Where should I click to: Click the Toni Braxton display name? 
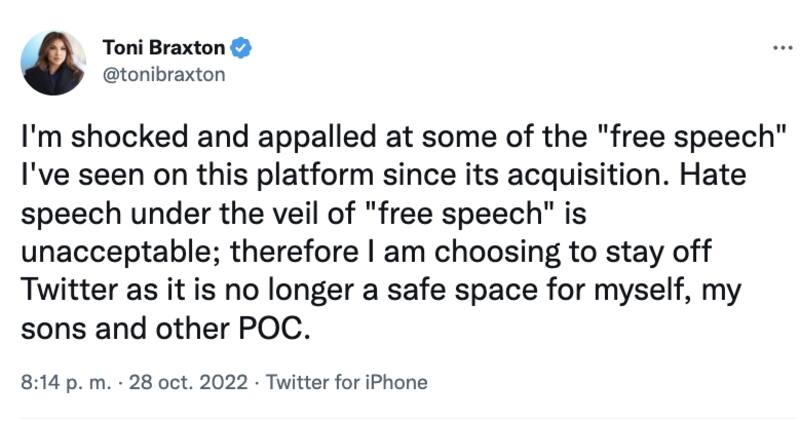pos(165,47)
